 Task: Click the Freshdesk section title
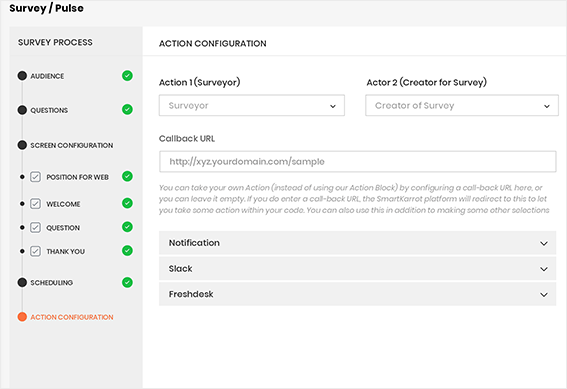click(x=191, y=294)
